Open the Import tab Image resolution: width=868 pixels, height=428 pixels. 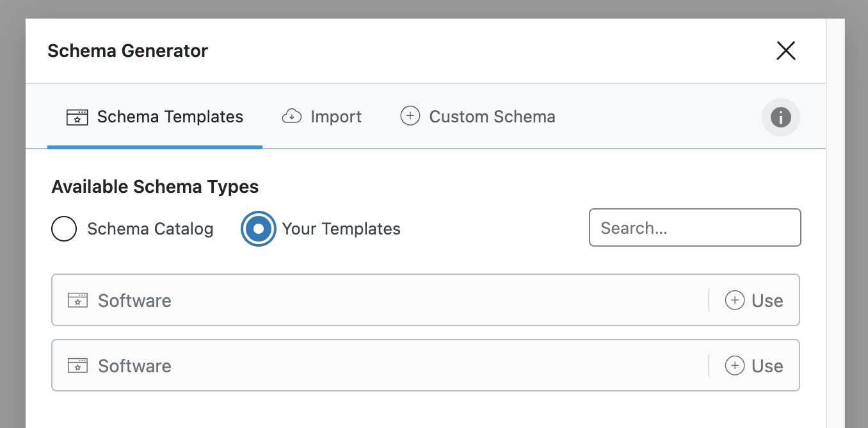click(x=322, y=117)
